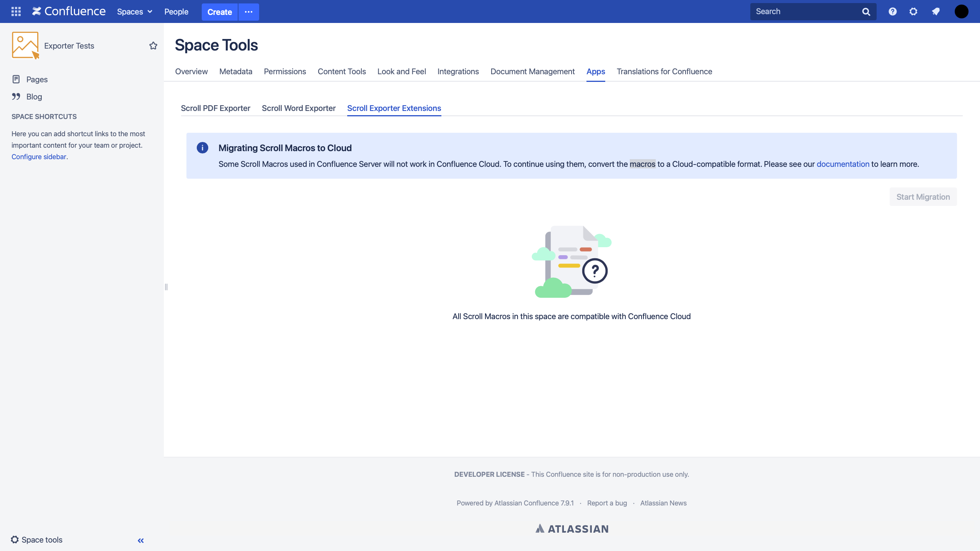This screenshot has width=980, height=551.
Task: Collapse the sidebar with double chevron
Action: pos(140,540)
